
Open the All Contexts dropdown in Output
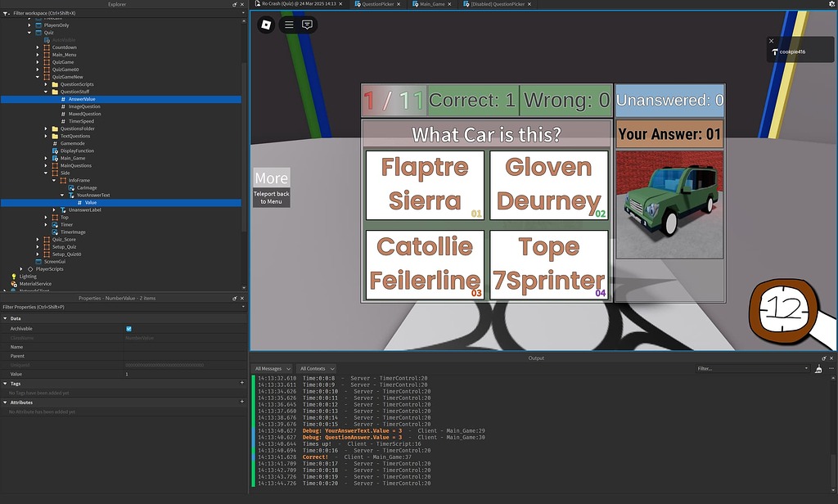coord(315,368)
